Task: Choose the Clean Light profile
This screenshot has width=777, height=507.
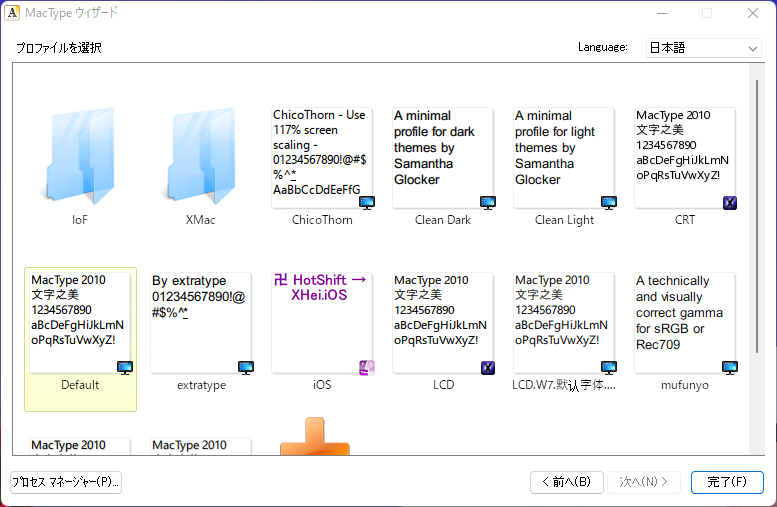Action: (x=564, y=158)
